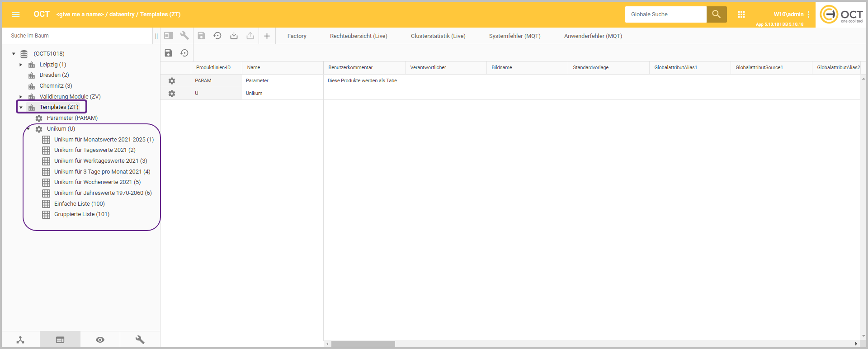The height and width of the screenshot is (349, 868).
Task: Open the W10\admin user options menu
Action: tap(808, 14)
